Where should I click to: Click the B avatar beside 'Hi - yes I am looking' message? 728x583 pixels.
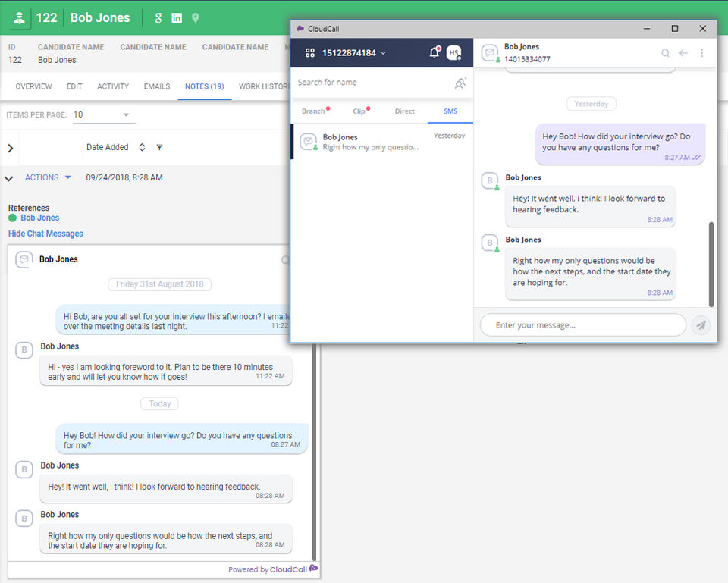(24, 350)
